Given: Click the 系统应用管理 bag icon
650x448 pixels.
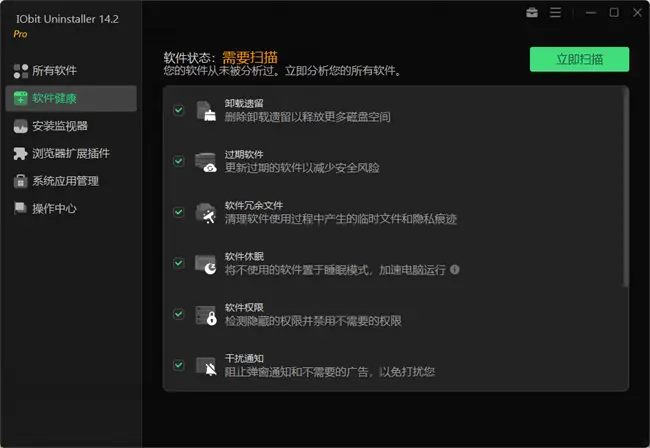Looking at the screenshot, I should [x=20, y=181].
